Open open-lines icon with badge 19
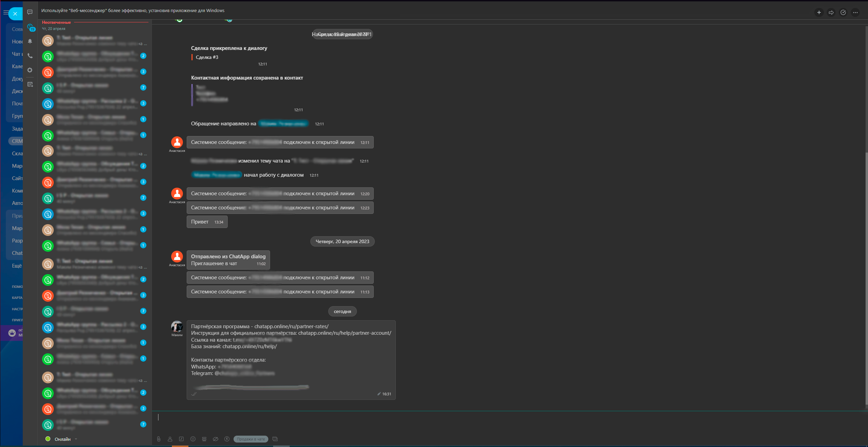Screen dimensions: 868x447 30,27
